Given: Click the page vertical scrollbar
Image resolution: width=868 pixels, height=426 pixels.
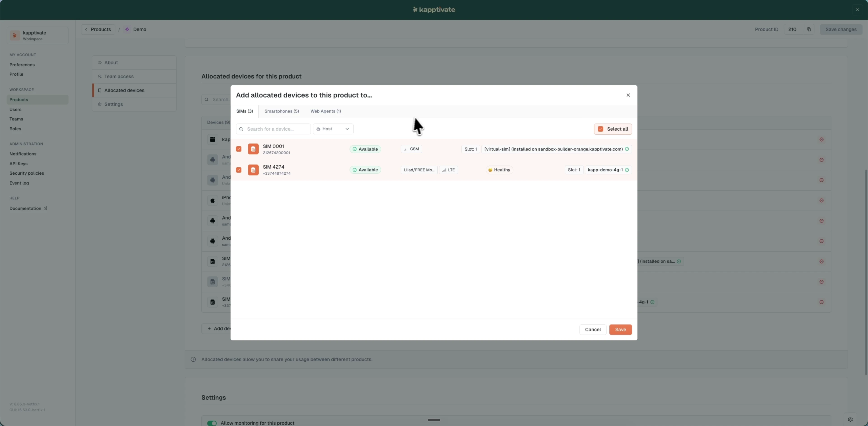Looking at the screenshot, I should 866,272.
